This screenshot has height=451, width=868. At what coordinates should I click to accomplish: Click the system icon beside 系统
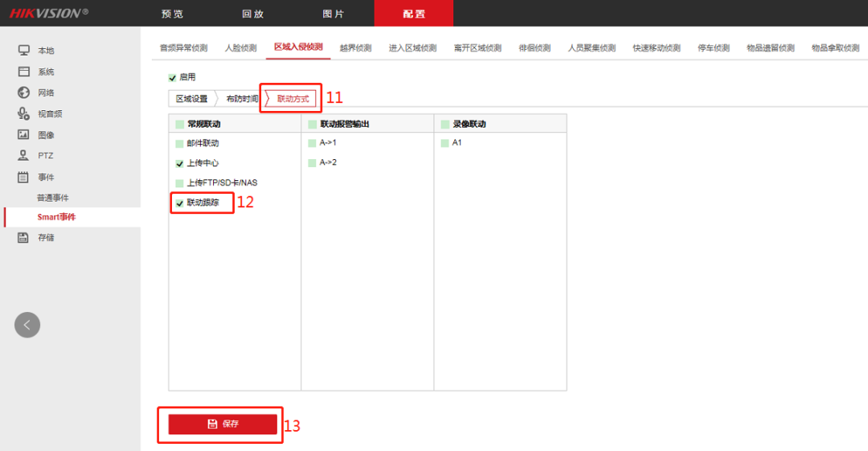(23, 72)
